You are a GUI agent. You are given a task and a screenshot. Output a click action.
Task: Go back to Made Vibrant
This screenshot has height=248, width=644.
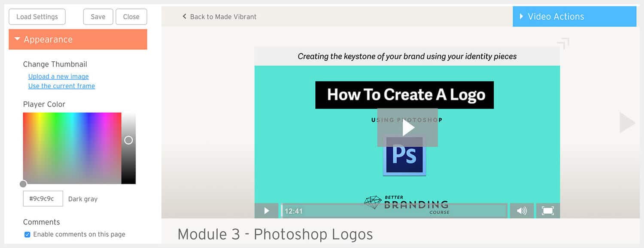pyautogui.click(x=219, y=17)
